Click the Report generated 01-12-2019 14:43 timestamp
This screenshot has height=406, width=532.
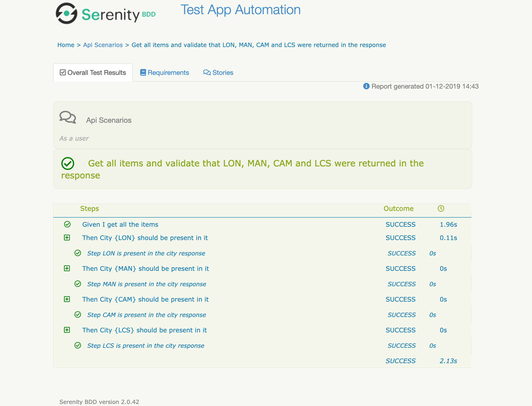pos(425,86)
